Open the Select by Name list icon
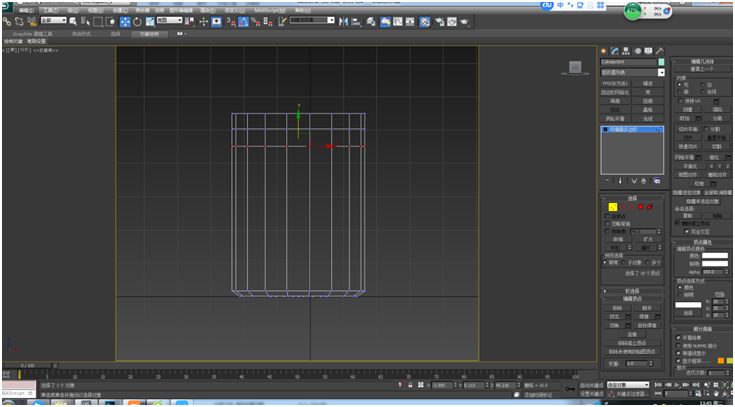This screenshot has width=735, height=407. point(85,21)
